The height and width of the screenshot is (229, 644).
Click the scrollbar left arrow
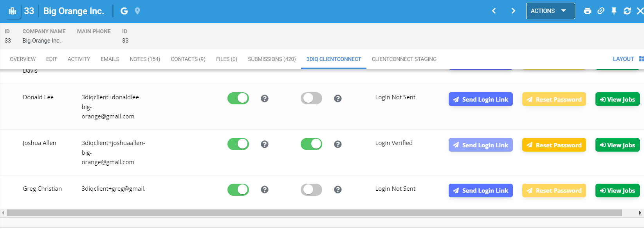(x=3, y=213)
